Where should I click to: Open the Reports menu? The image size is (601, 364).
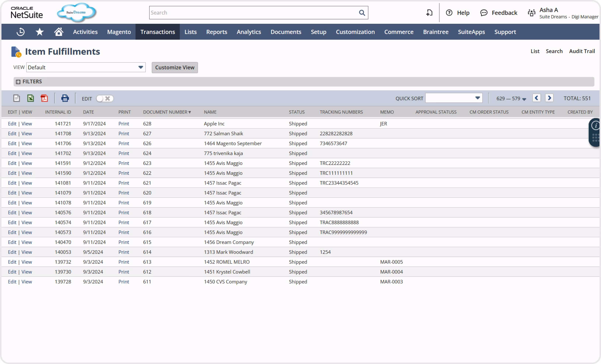coord(217,32)
